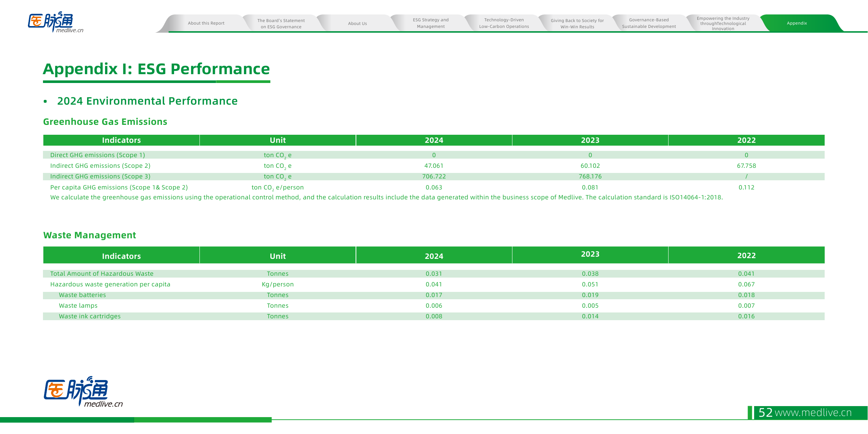Viewport: 868px width, 434px height.
Task: Open the About this Report tab
Action: pos(206,23)
